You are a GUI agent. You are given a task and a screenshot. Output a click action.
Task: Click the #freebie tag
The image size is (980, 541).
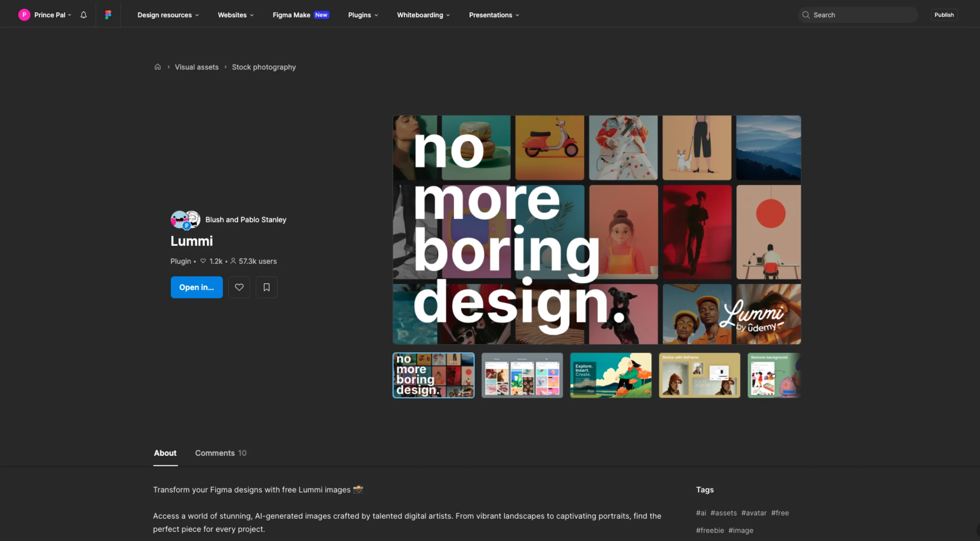pyautogui.click(x=710, y=530)
